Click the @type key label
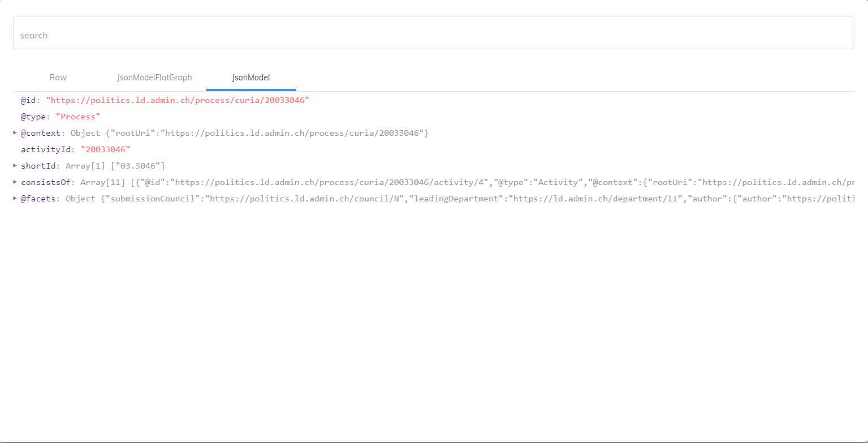Screen dimensions: 868x443 (x=33, y=117)
